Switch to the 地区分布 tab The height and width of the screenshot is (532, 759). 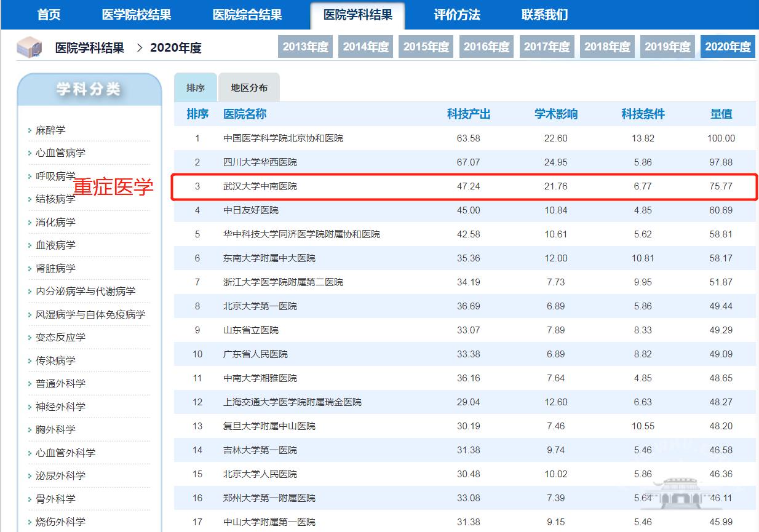point(249,87)
